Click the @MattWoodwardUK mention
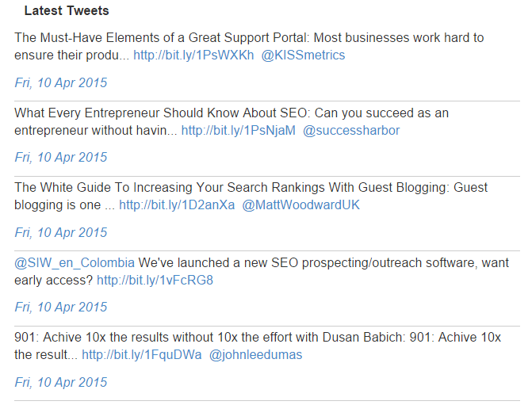 pos(301,204)
